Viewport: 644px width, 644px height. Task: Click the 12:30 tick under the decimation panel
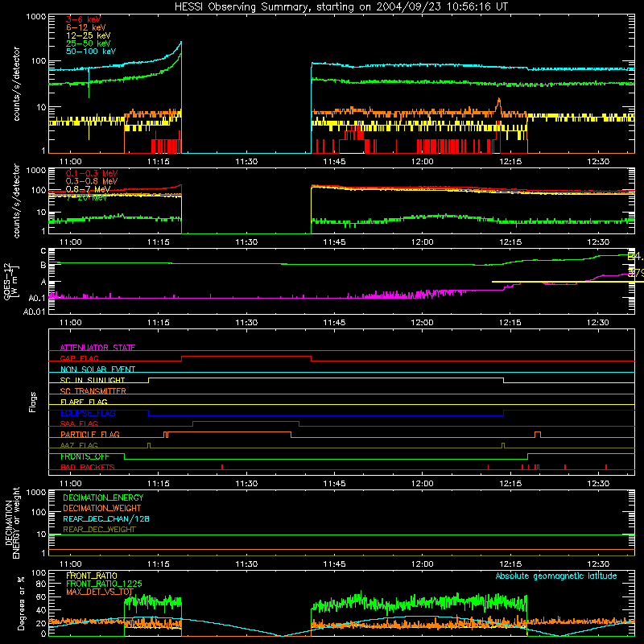pyautogui.click(x=598, y=564)
